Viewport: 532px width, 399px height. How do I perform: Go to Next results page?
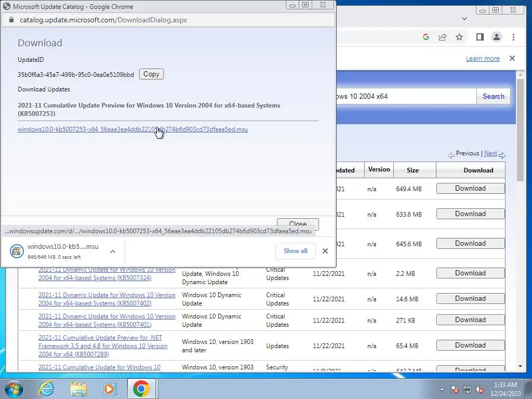490,153
